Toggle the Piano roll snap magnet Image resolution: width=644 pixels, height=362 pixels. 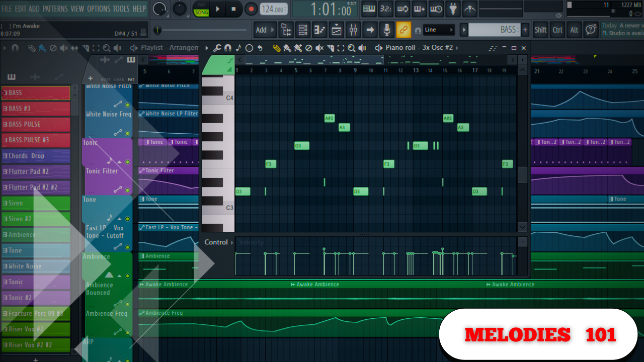227,48
